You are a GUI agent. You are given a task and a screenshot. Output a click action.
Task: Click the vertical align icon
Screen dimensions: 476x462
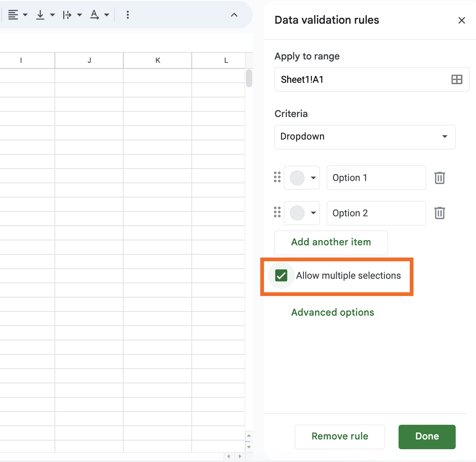click(x=40, y=15)
